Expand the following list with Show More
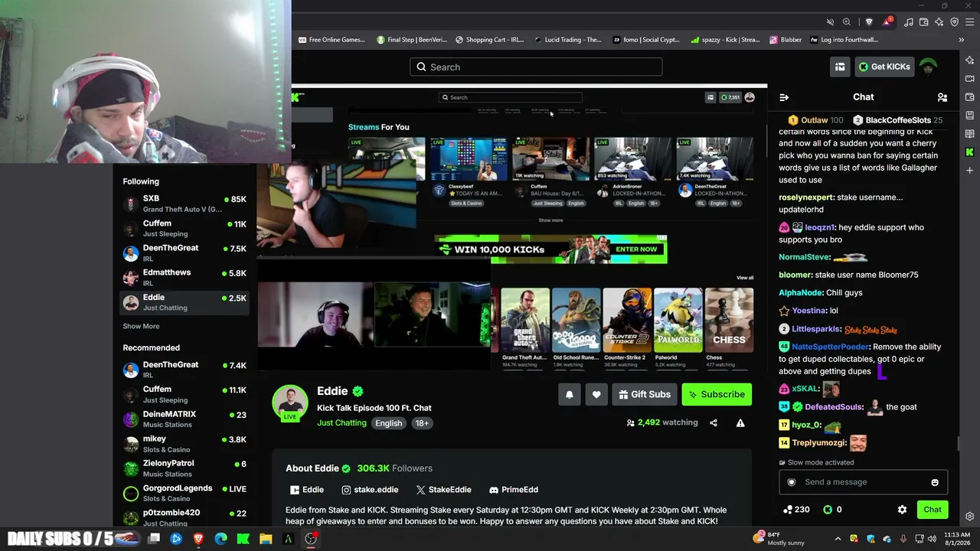 coord(141,326)
